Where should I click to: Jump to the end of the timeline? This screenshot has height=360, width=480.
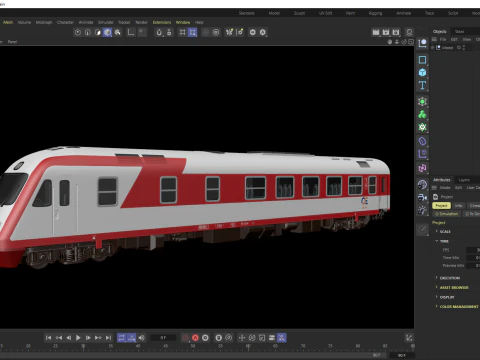pyautogui.click(x=108, y=338)
